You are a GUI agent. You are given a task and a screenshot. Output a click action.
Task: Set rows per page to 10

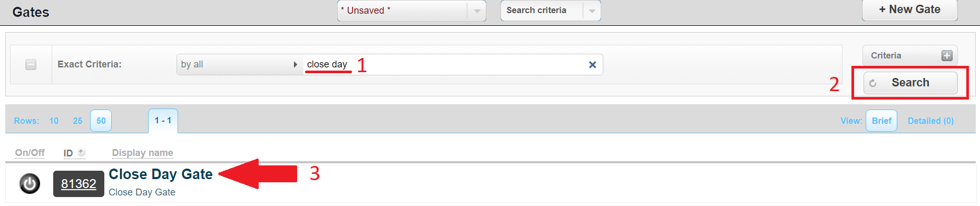(54, 121)
